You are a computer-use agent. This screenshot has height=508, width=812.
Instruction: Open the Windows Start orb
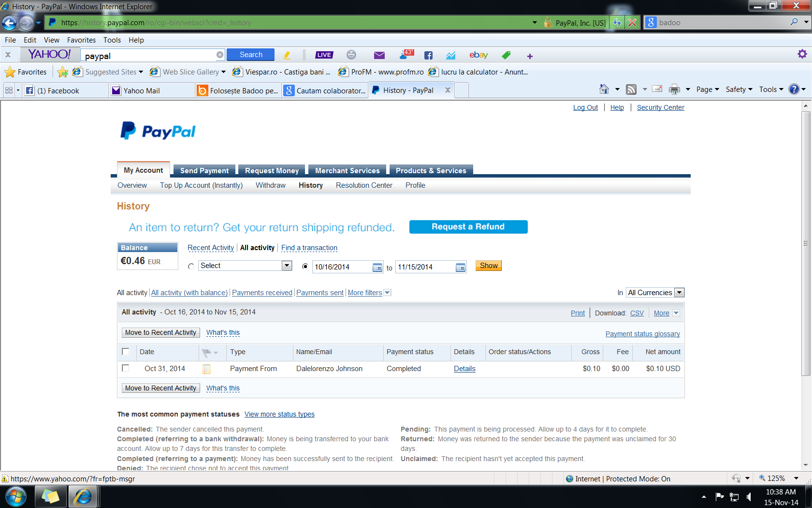tap(16, 497)
